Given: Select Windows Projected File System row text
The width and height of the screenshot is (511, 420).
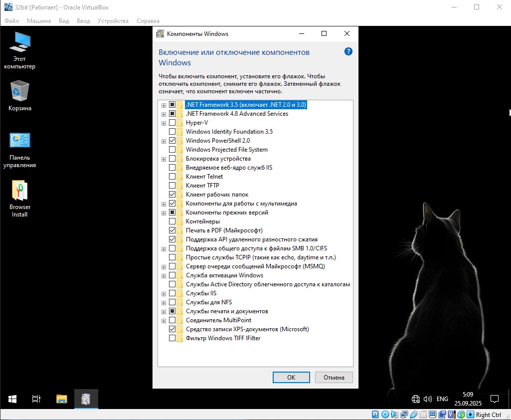Looking at the screenshot, I should (226, 150).
